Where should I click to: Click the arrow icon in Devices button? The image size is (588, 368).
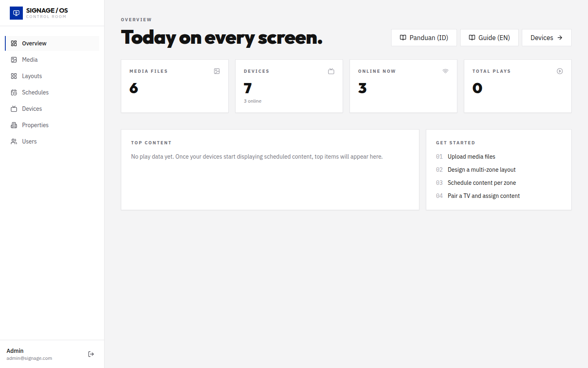(560, 38)
